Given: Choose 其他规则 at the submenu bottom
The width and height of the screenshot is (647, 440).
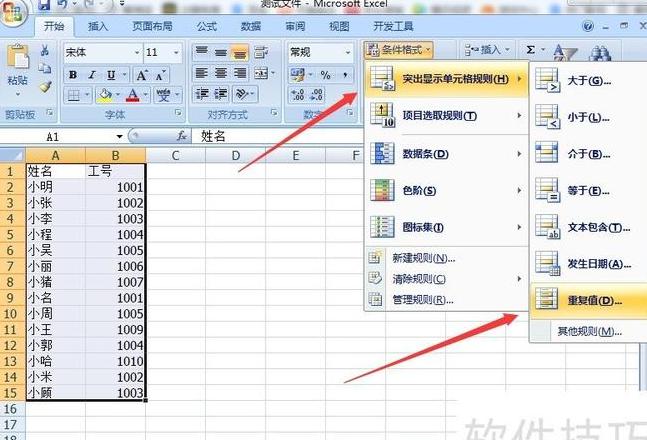Looking at the screenshot, I should click(x=588, y=331).
